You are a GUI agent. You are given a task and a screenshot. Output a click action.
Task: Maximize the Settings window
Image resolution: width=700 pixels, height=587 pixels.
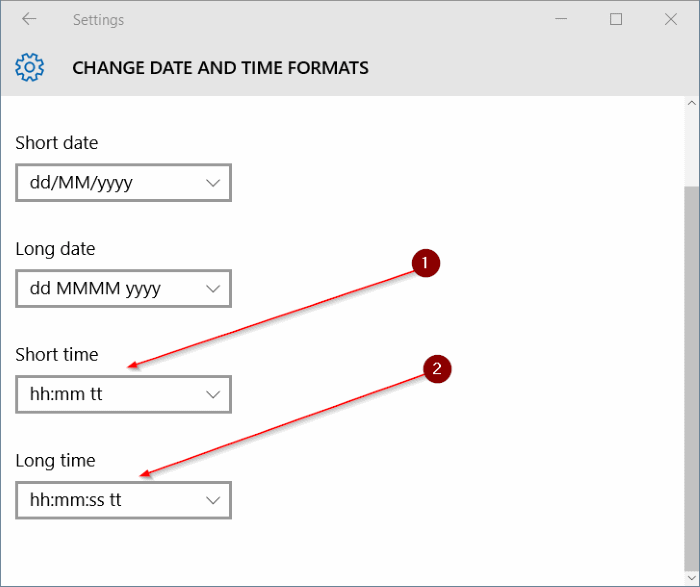(616, 19)
